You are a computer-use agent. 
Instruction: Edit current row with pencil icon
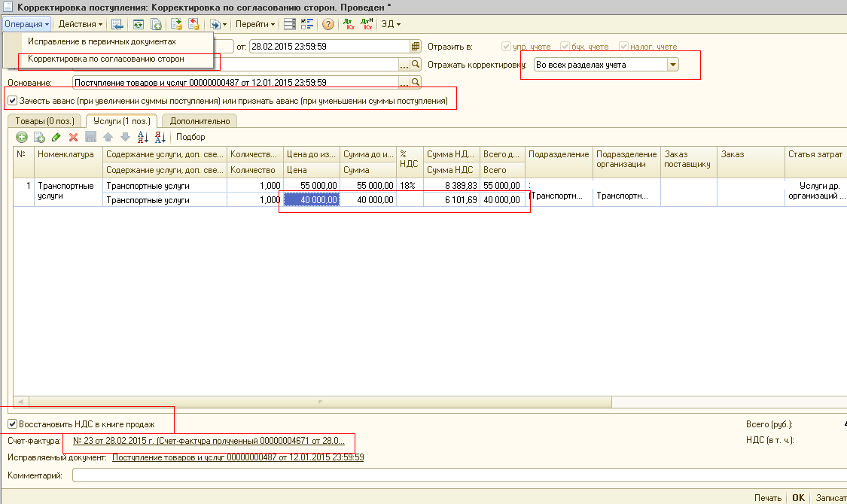pos(56,137)
